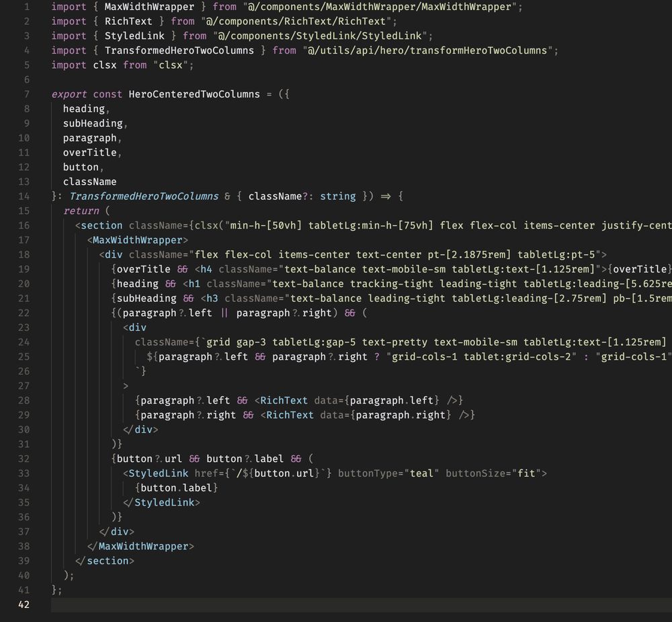Click the italic TransformedHeroTwoColumns type on line 14
This screenshot has width=672, height=622.
144,196
